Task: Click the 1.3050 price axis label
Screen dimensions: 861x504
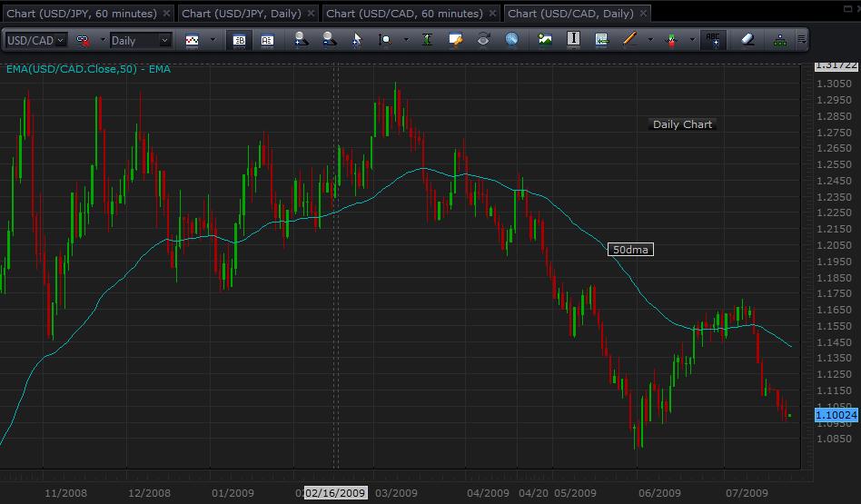Action: pyautogui.click(x=834, y=84)
